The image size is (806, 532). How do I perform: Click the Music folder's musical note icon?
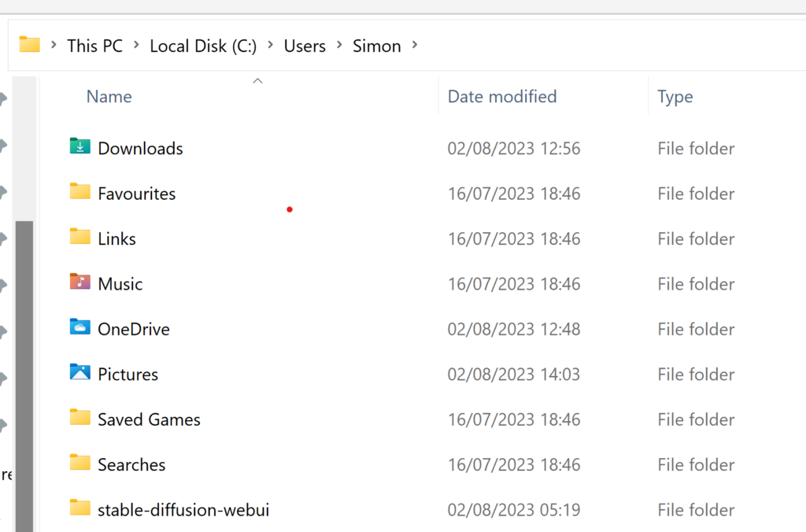tap(79, 283)
